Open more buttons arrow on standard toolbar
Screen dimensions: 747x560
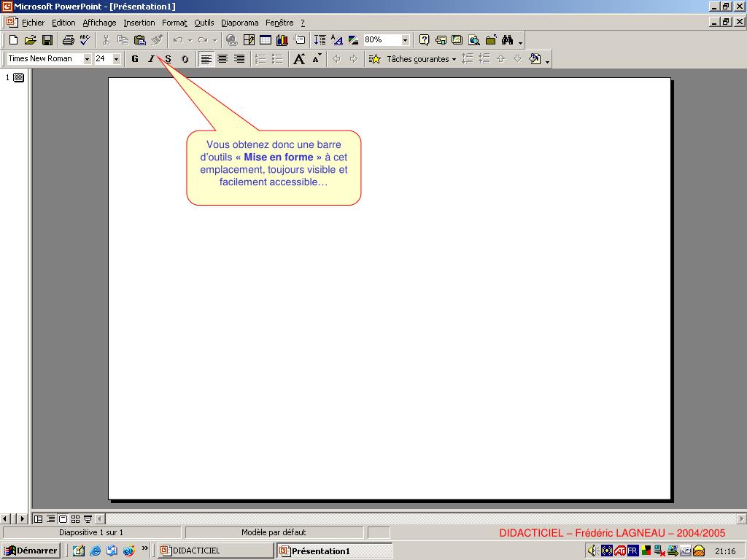pyautogui.click(x=521, y=42)
